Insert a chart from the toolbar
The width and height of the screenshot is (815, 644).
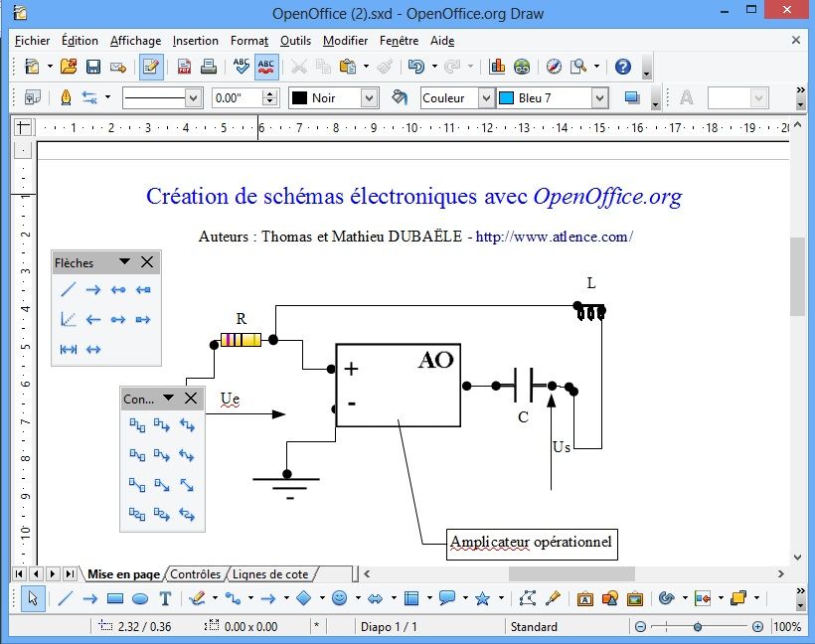[497, 67]
